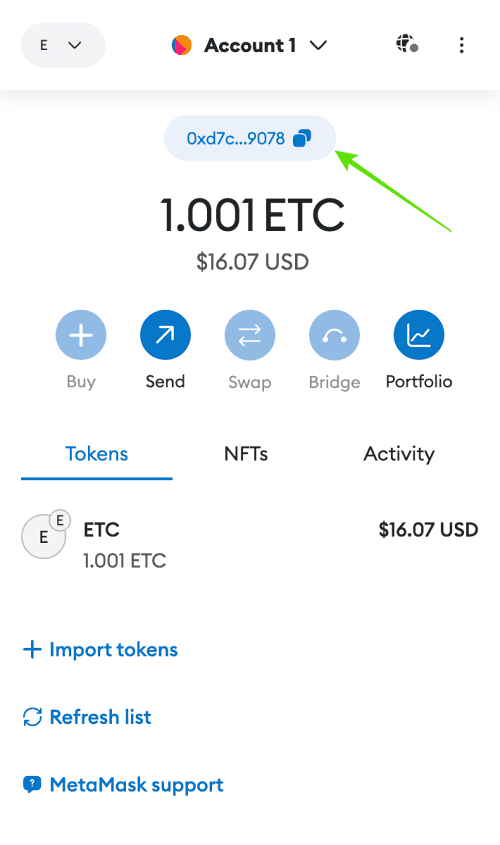Screen dimensions: 500x845
Task: Click the Account 1 avatar icon
Action: coord(182,45)
